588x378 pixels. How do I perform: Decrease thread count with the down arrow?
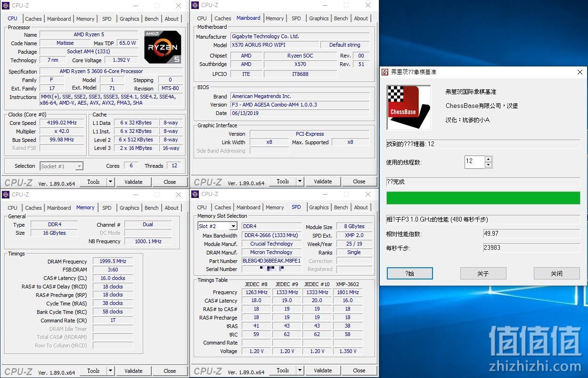tap(488, 165)
